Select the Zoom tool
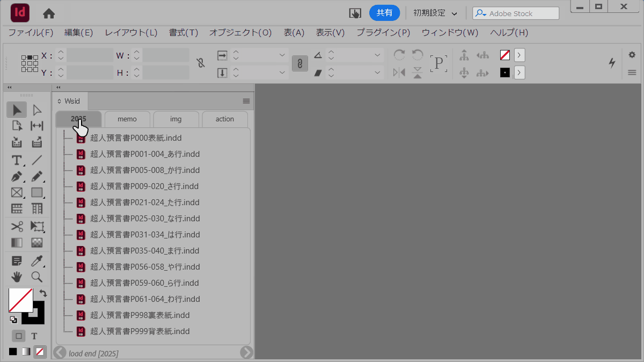 point(36,277)
